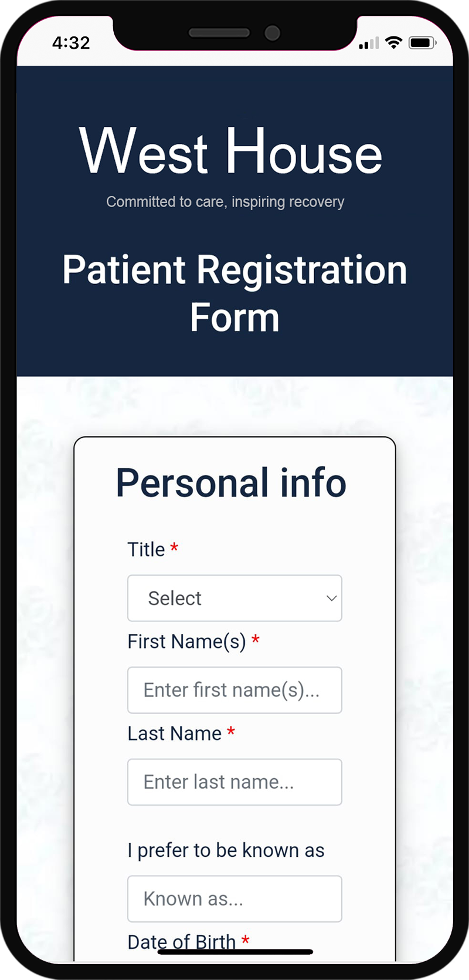Click the 'Committed to care' tagline

coord(225,202)
